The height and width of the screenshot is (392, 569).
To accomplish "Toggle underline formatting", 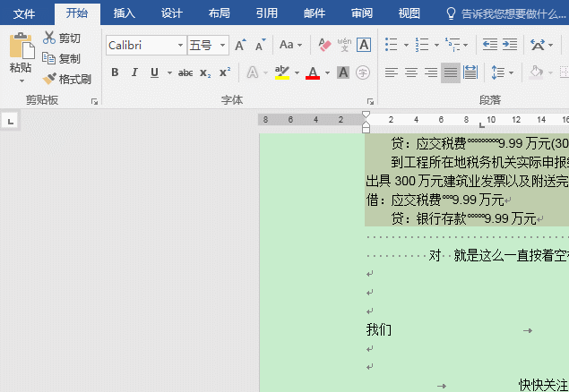I will (x=154, y=72).
